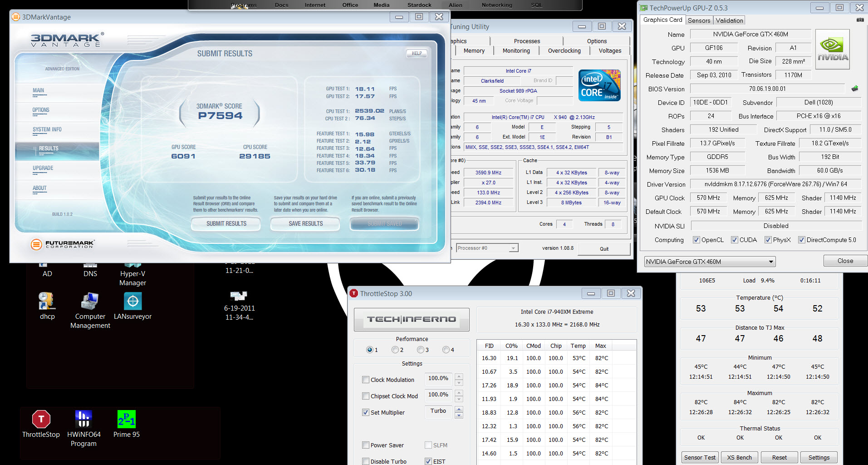
Task: Open Settings in the temperature monitor
Action: (819, 458)
